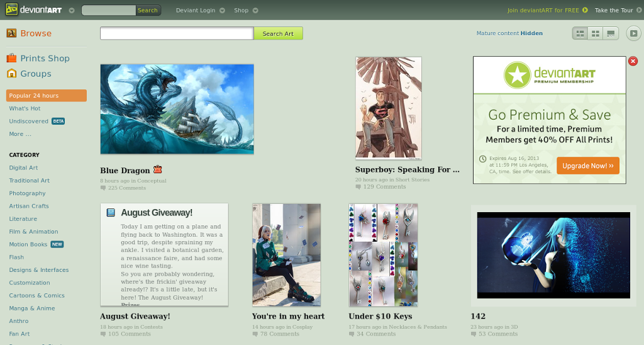Open the Browse section
The height and width of the screenshot is (345, 644).
coord(36,33)
